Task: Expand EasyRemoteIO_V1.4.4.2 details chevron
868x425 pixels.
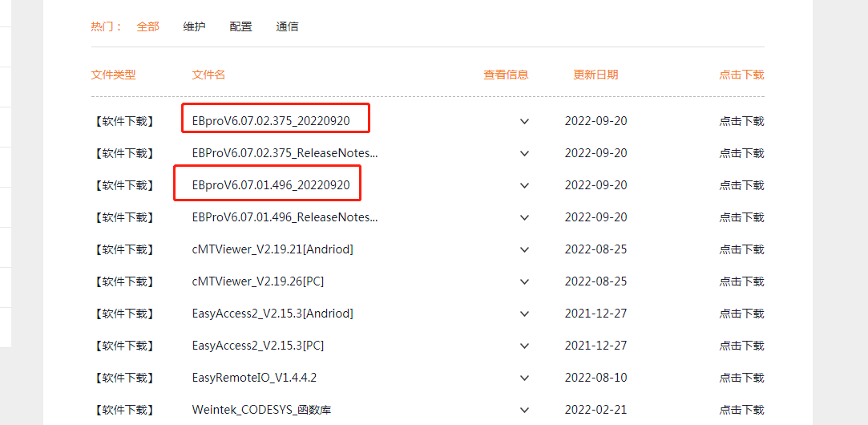Action: [525, 378]
